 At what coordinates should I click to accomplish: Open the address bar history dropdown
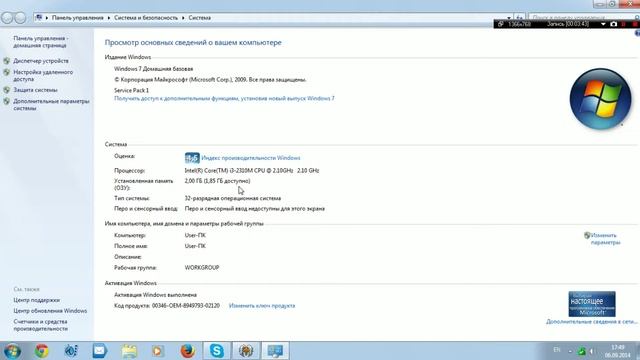pos(509,18)
